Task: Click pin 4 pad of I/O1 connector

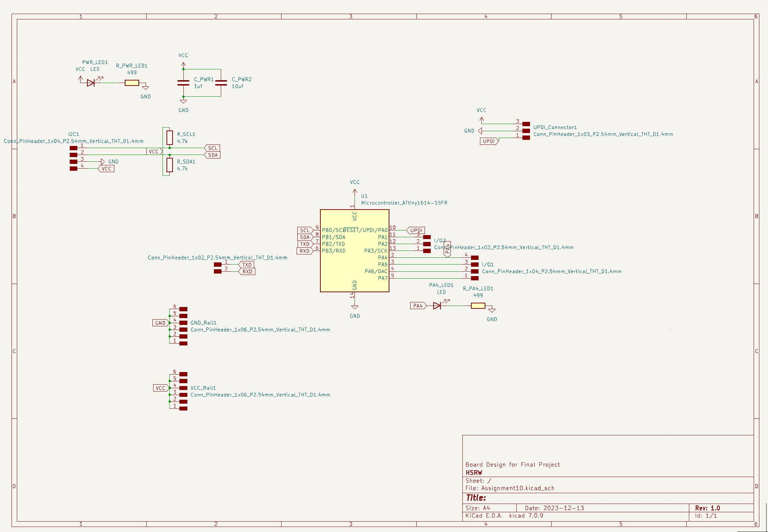Action: coord(475,258)
